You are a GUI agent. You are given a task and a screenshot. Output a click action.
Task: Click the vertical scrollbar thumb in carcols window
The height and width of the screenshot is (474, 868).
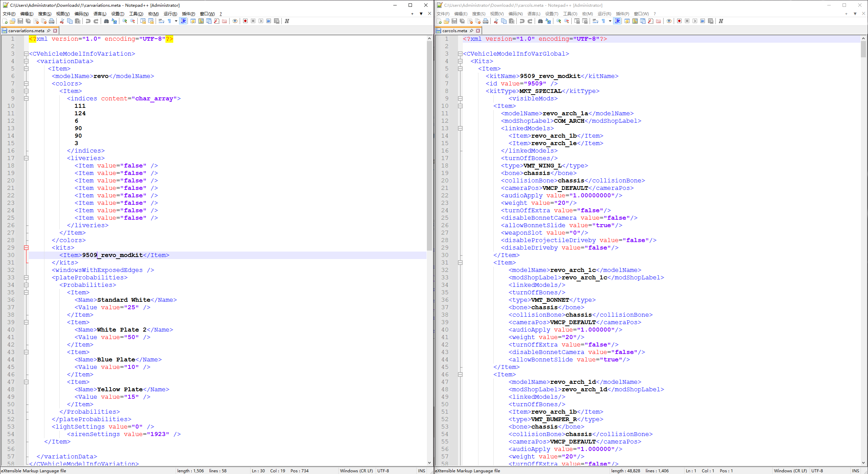(x=863, y=50)
